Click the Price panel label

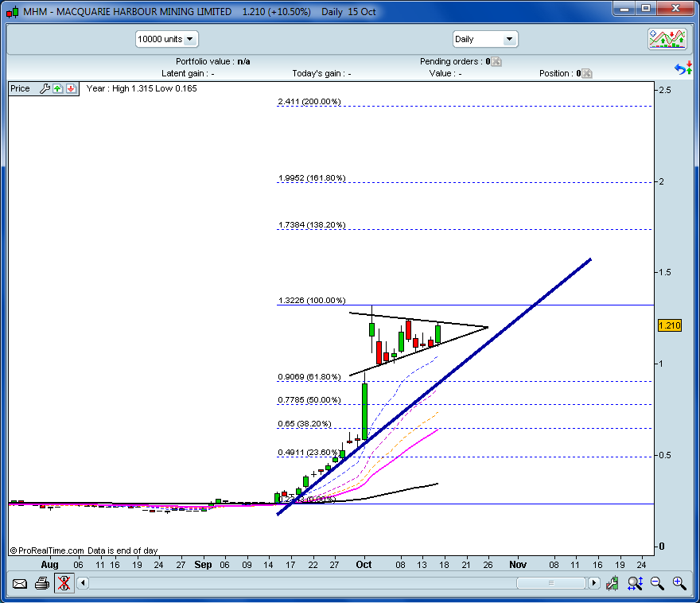(20, 88)
